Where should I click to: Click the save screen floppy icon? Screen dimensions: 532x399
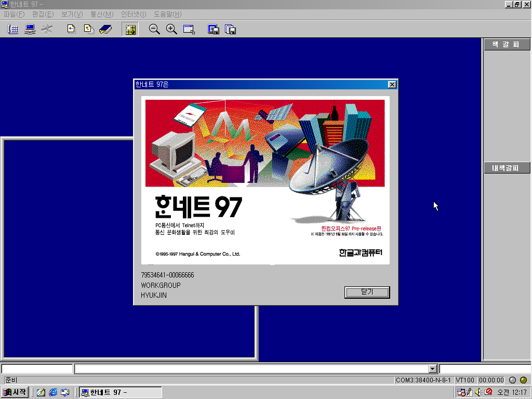pyautogui.click(x=213, y=30)
